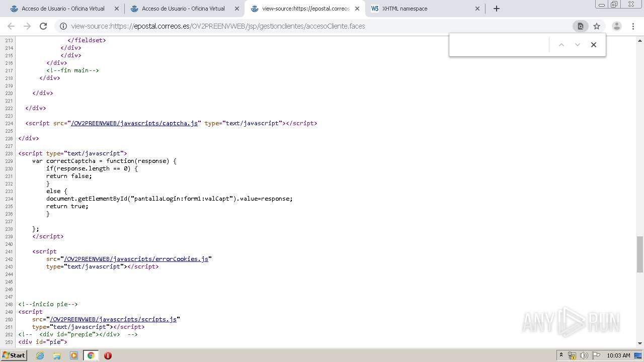
Task: Close the find bar
Action: (x=594, y=45)
